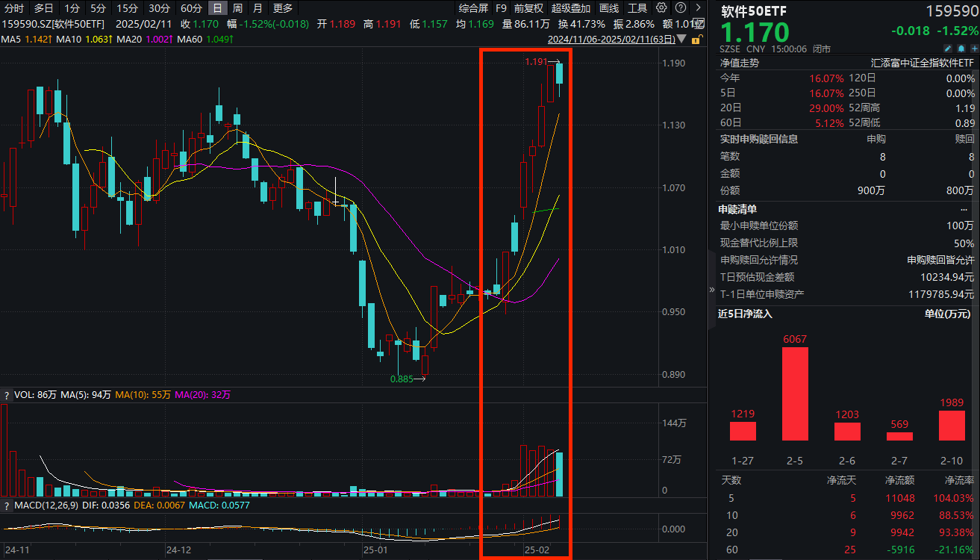Select the 周 weekly period

237,8
